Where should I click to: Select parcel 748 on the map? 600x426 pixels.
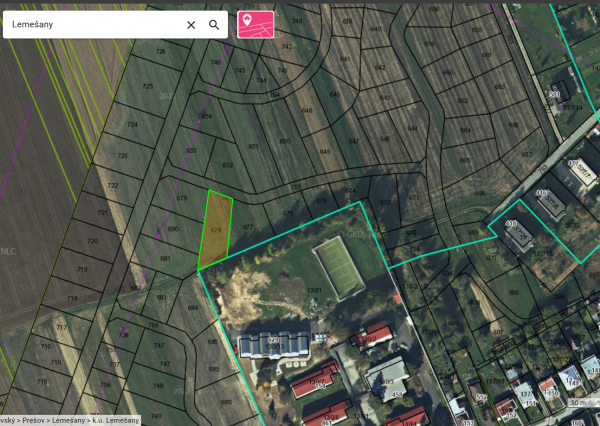158,385
